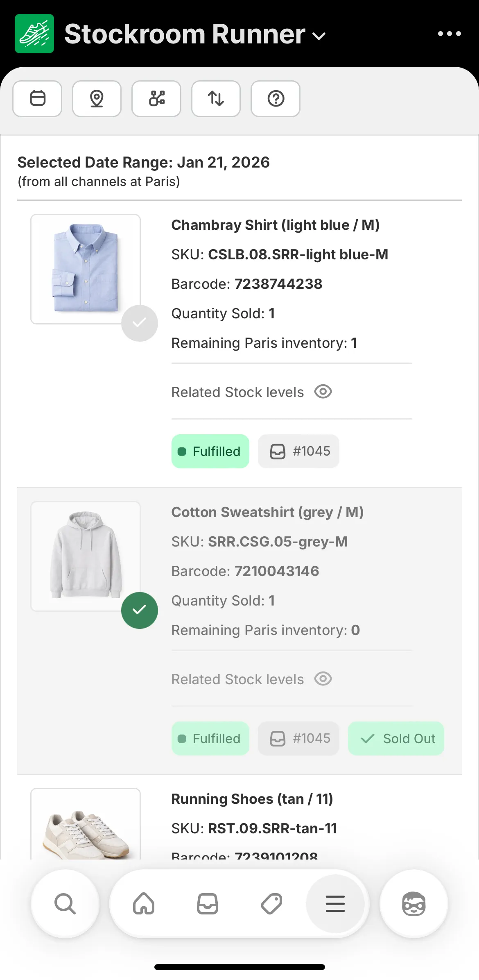
Task: Show related stock levels for Chambray Shirt
Action: pyautogui.click(x=323, y=392)
